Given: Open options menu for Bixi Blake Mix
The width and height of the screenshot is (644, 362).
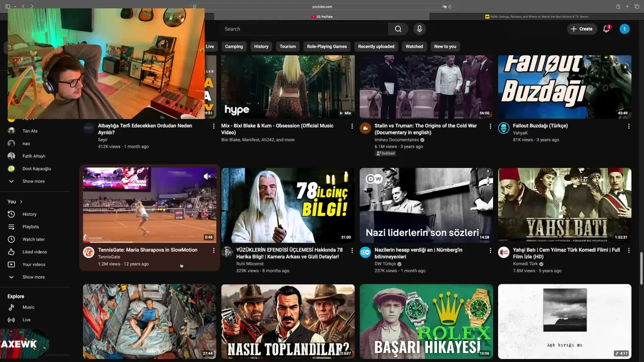Looking at the screenshot, I should pyautogui.click(x=352, y=126).
